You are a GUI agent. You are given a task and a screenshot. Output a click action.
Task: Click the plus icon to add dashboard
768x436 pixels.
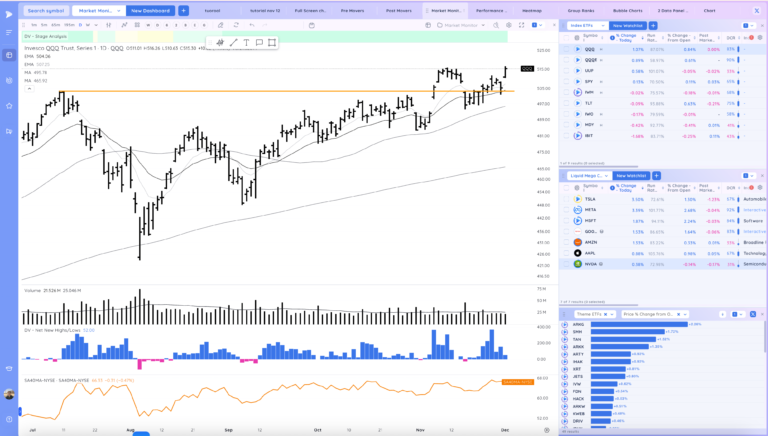pos(183,10)
